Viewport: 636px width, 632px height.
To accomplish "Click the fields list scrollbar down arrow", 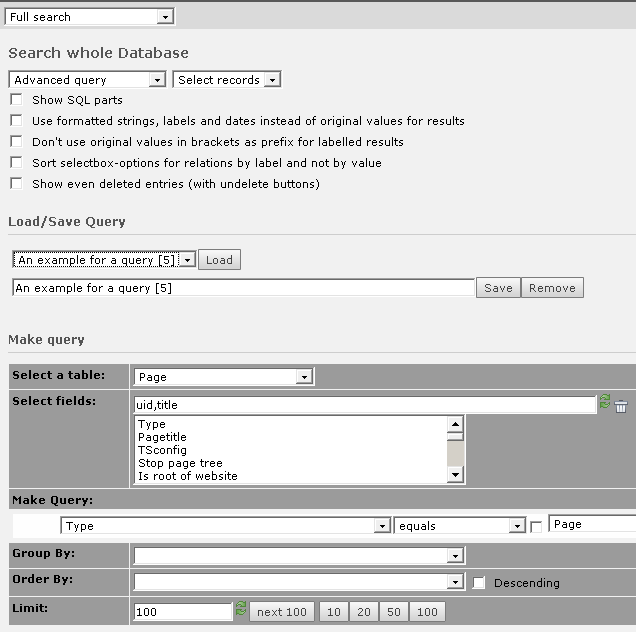I will (x=455, y=476).
